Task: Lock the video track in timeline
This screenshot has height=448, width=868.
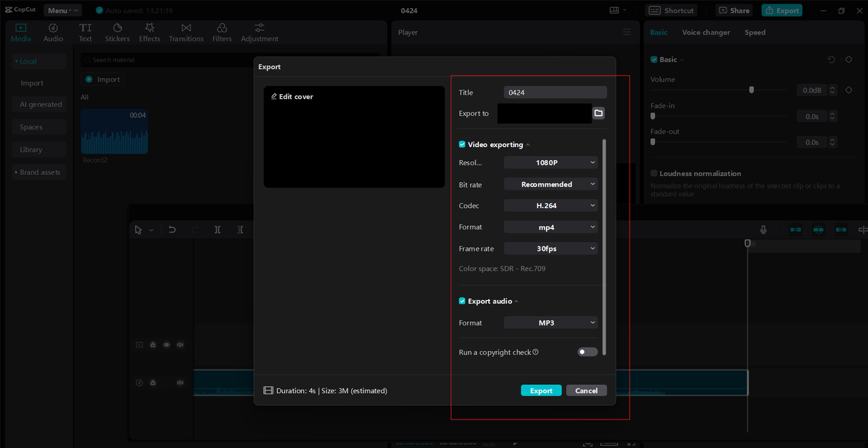Action: coord(153,345)
